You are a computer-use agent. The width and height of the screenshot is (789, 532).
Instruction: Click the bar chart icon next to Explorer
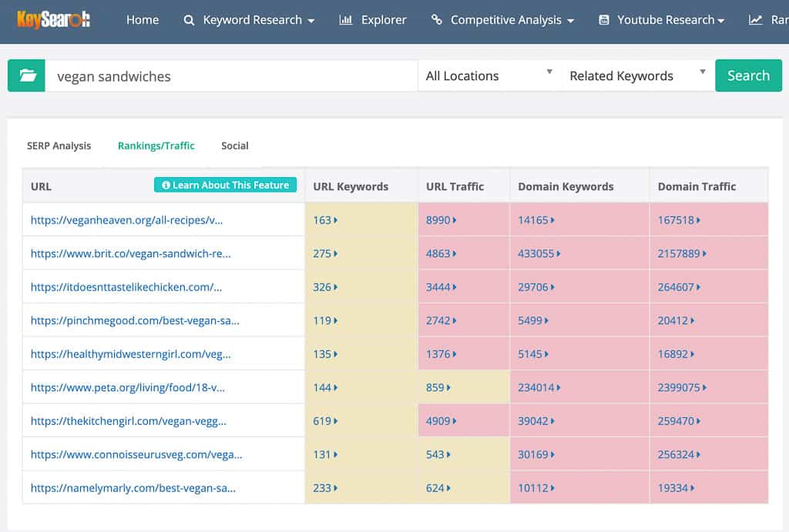coord(347,19)
